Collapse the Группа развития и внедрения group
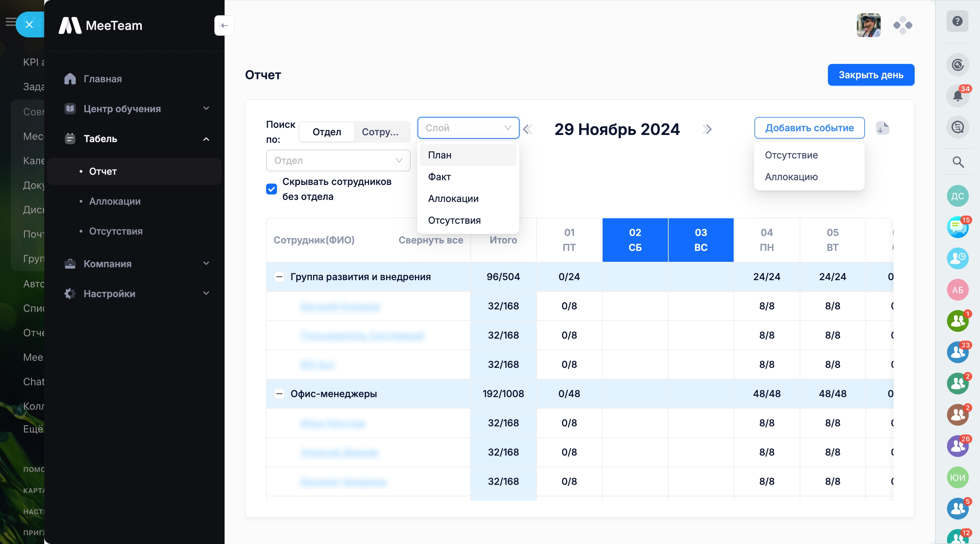 279,276
